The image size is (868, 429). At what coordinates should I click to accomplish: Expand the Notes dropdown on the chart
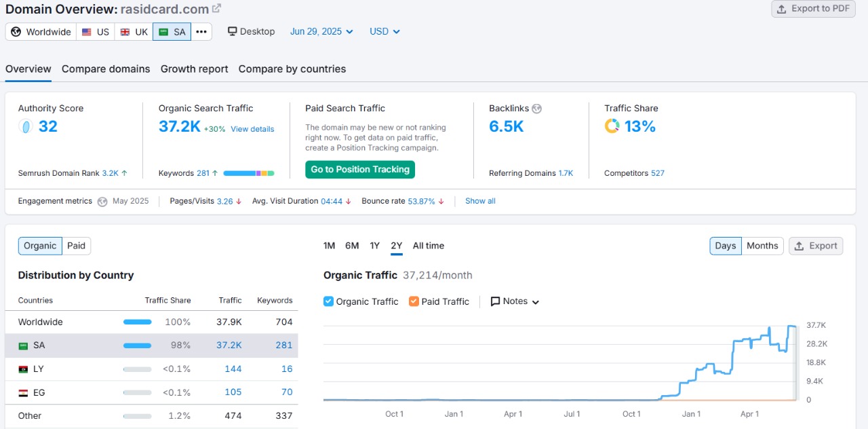(515, 301)
